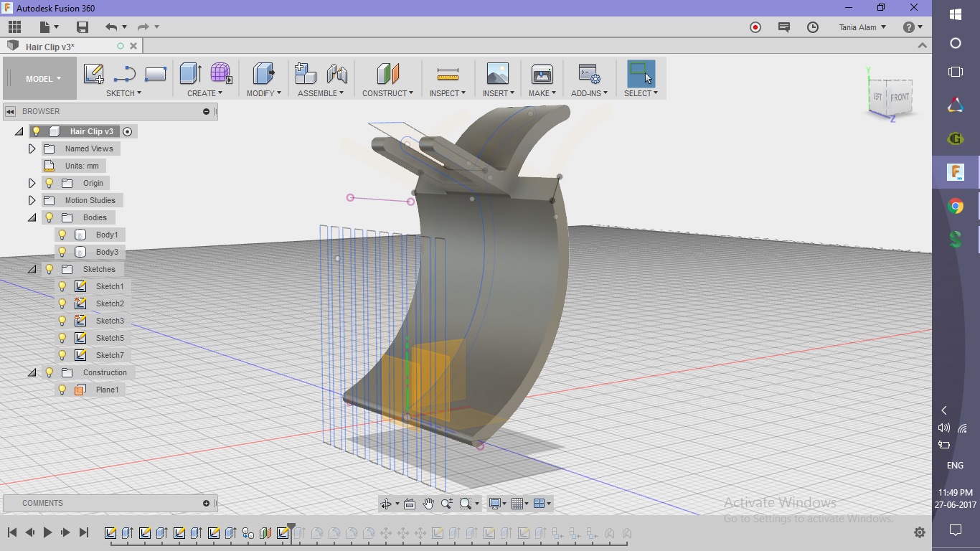Click the Undo arrow
The image size is (980, 551).
pyautogui.click(x=111, y=27)
